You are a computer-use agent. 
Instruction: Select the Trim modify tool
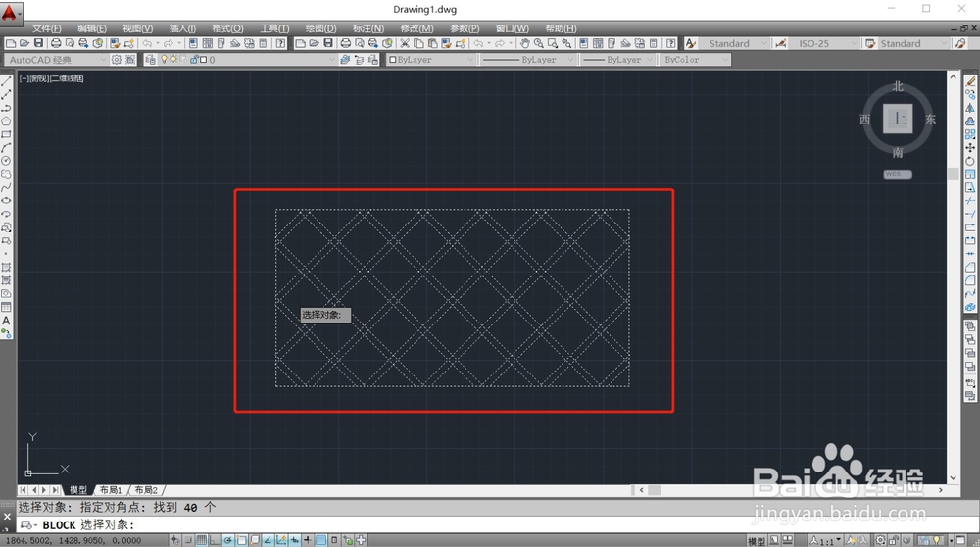pyautogui.click(x=970, y=201)
